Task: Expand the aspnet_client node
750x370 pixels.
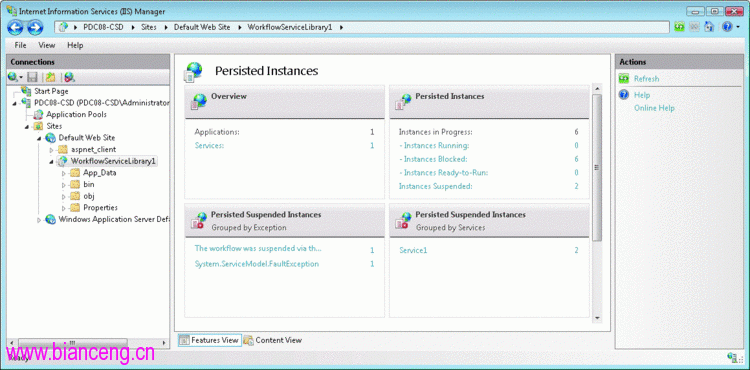Action: click(52, 150)
